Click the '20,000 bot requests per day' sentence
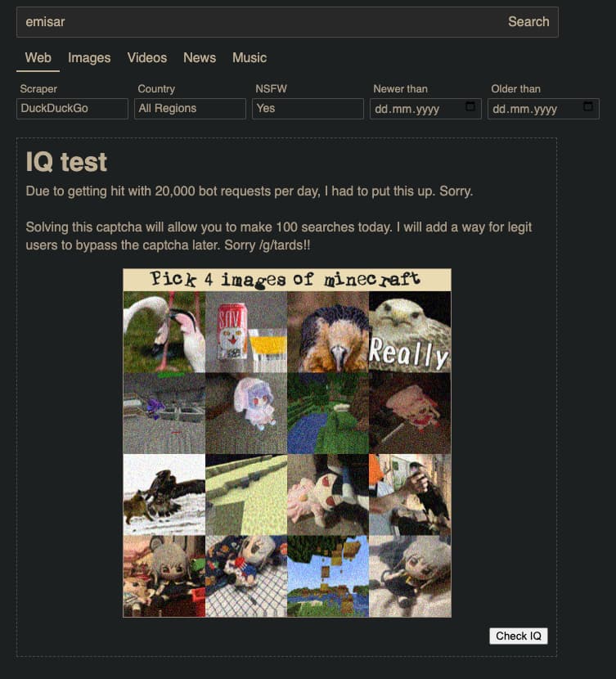Image resolution: width=616 pixels, height=679 pixels. [x=250, y=191]
